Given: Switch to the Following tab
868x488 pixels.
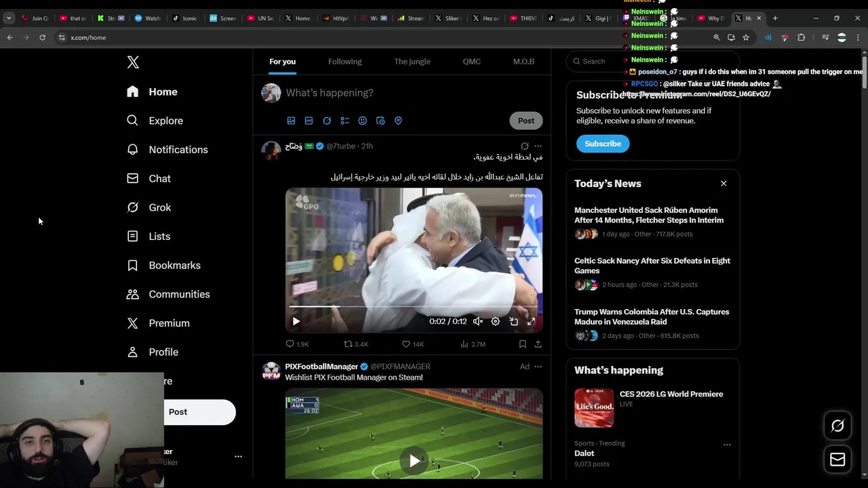Looking at the screenshot, I should (345, 62).
